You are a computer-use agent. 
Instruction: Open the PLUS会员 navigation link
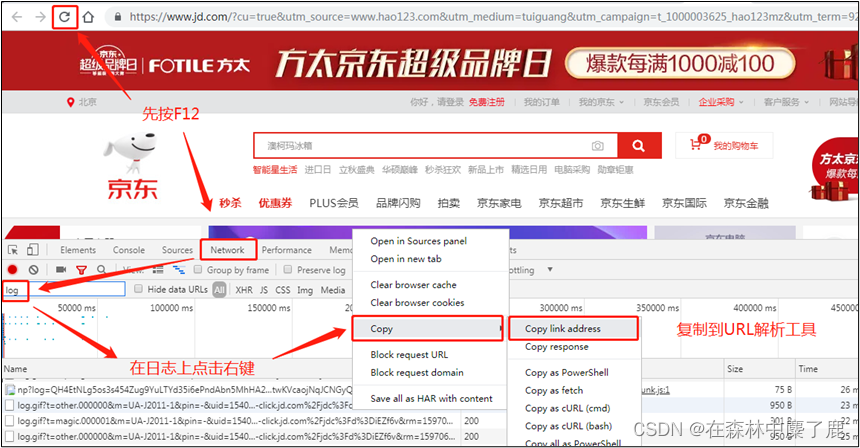(333, 203)
